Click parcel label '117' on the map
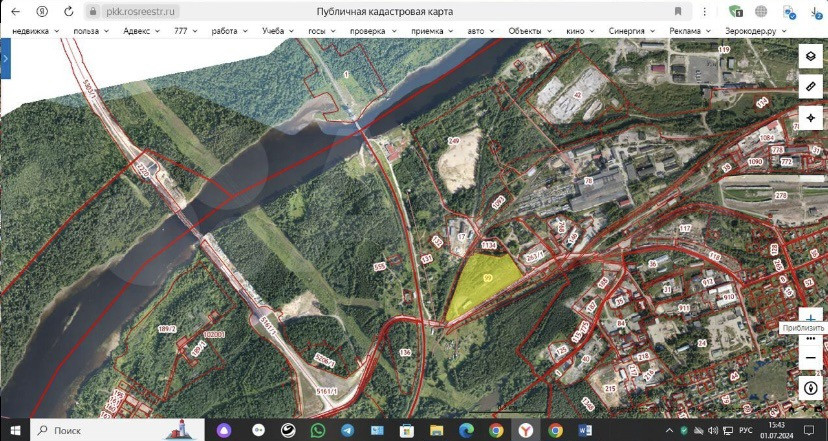 pos(685,228)
